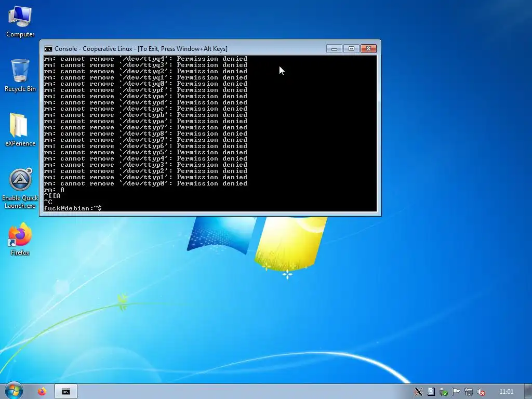Viewport: 532px width, 399px height.
Task: Launch Firefox from the taskbar
Action: click(x=42, y=392)
